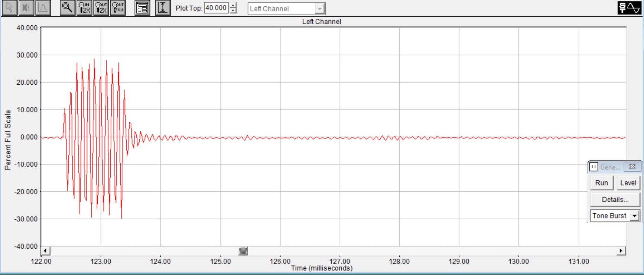Zoom out to full view
This screenshot has height=275, width=644.
[x=118, y=8]
